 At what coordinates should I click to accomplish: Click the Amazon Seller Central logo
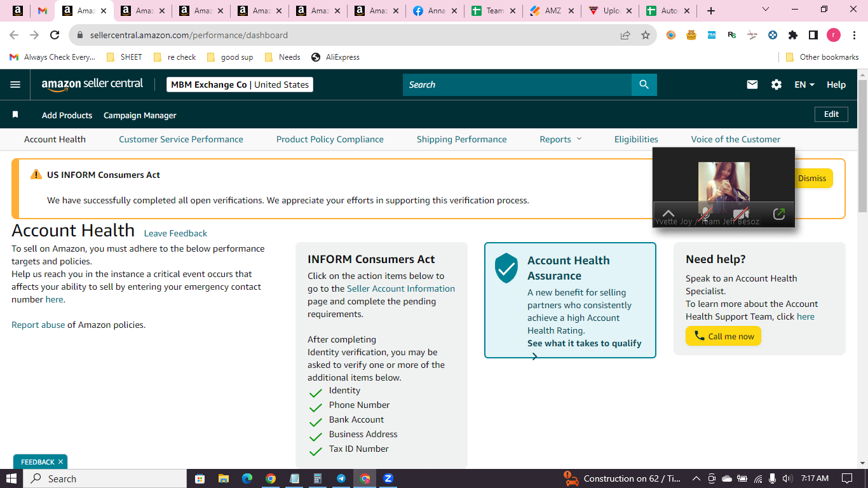point(92,85)
